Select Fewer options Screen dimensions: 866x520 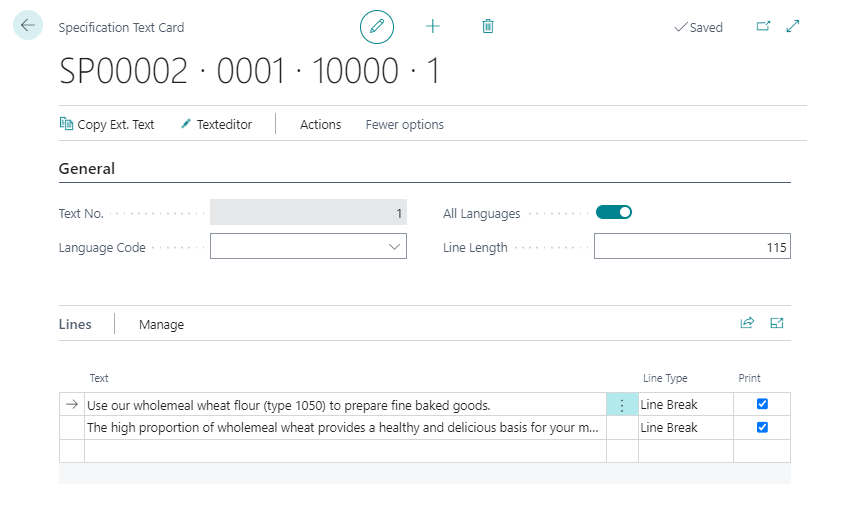[404, 125]
